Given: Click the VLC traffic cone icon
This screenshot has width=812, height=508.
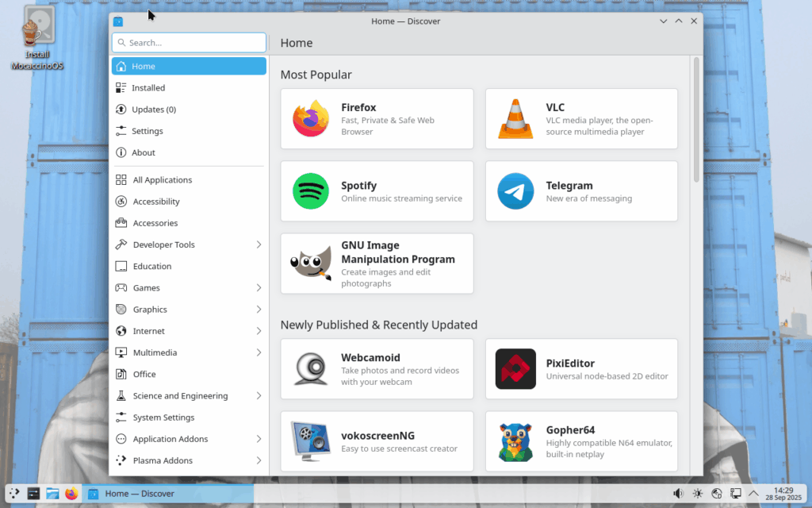Looking at the screenshot, I should [x=515, y=119].
